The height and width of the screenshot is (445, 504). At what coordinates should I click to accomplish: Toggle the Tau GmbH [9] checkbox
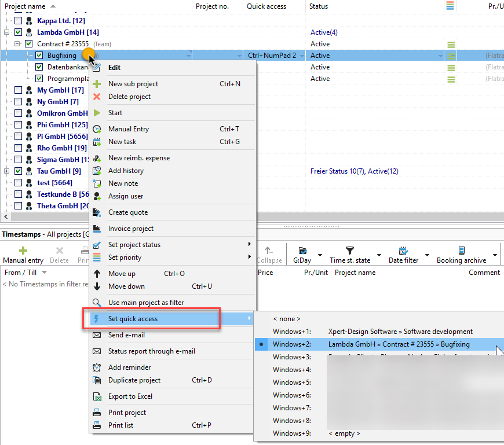[x=19, y=171]
